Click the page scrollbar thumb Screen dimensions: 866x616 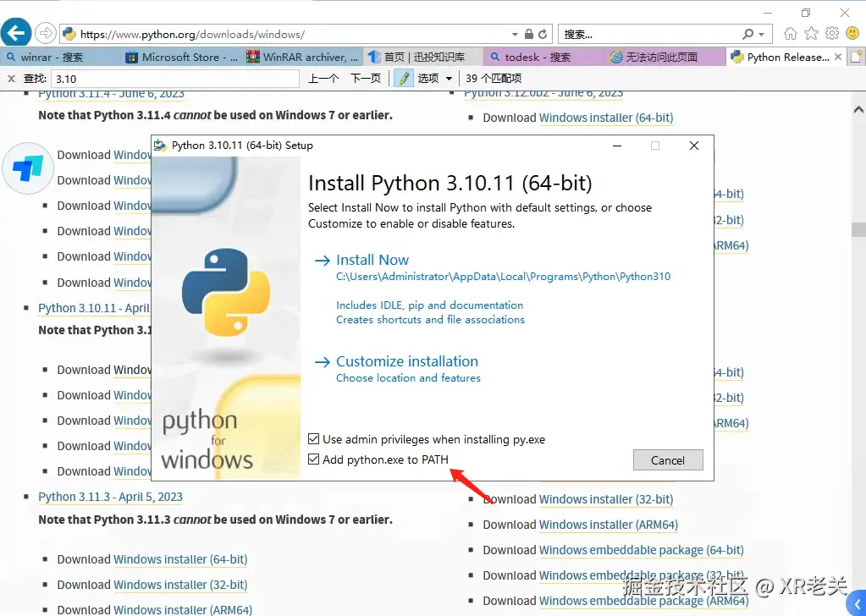858,229
